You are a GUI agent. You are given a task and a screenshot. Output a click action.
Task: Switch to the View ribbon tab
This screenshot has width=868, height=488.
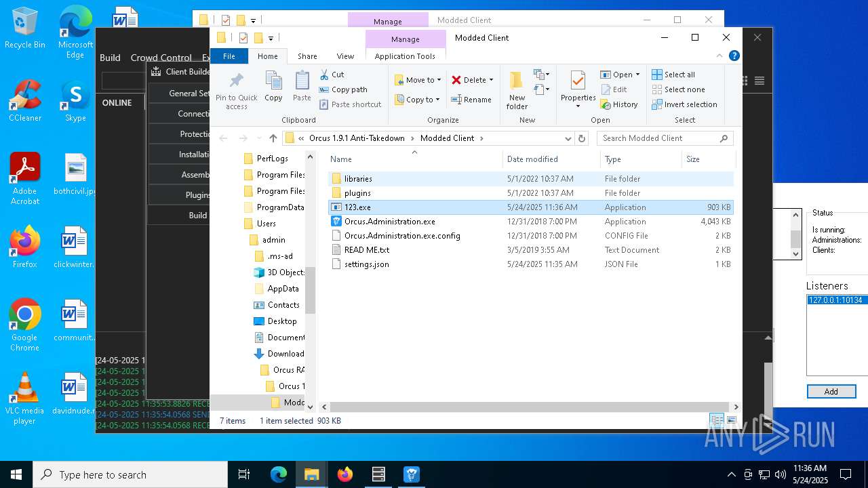point(345,56)
